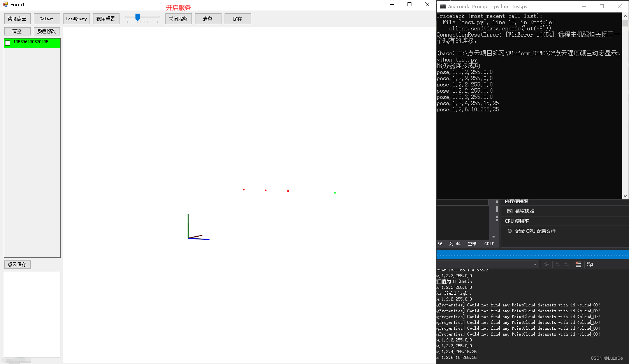629x364 pixels.
Task: Click the 视角重置 button
Action: 106,19
